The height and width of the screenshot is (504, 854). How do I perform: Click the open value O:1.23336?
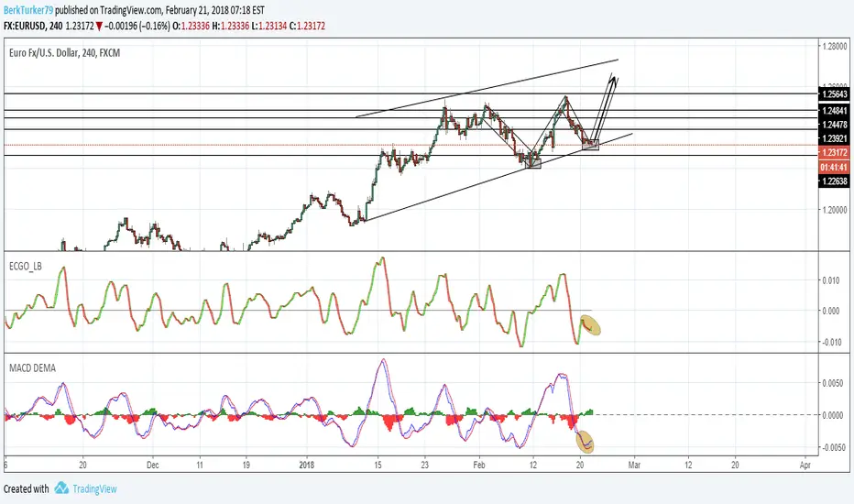191,26
